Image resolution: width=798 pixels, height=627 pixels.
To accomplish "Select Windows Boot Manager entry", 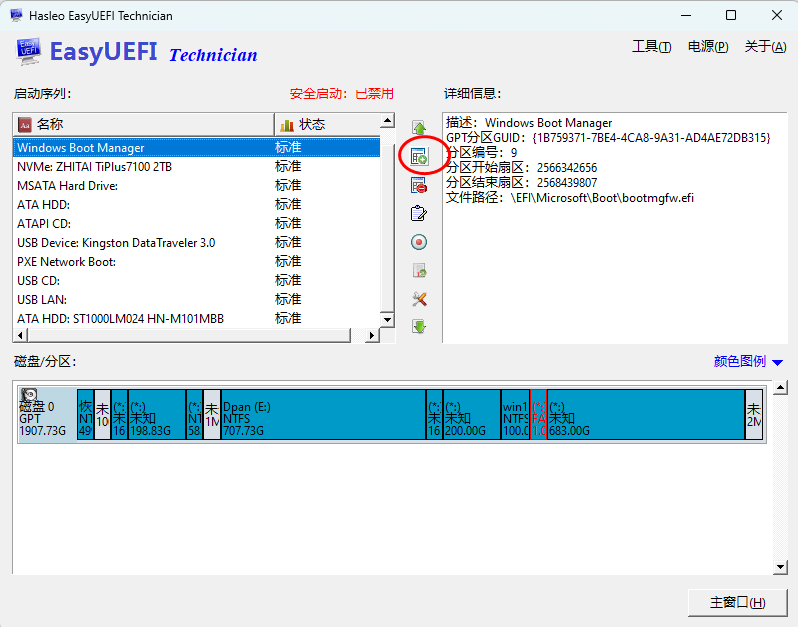I will click(196, 148).
